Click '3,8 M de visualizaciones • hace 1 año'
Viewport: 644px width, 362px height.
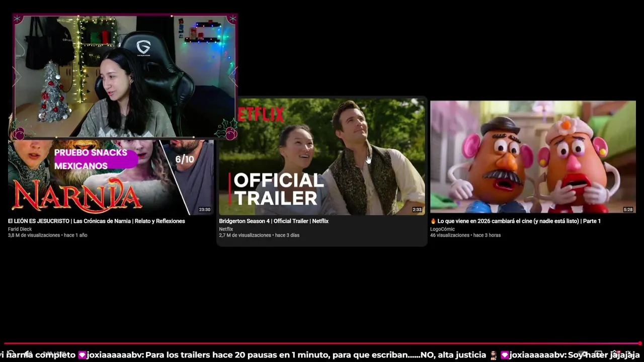click(47, 235)
